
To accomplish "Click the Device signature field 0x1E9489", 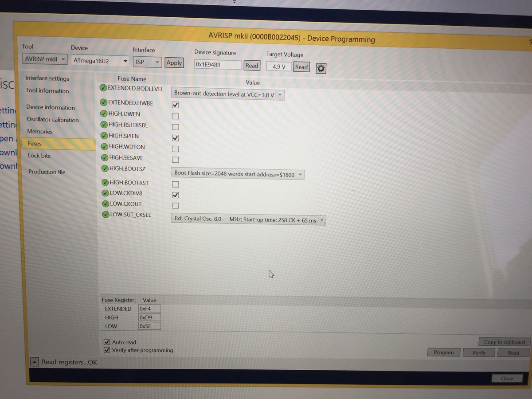I will click(x=218, y=65).
